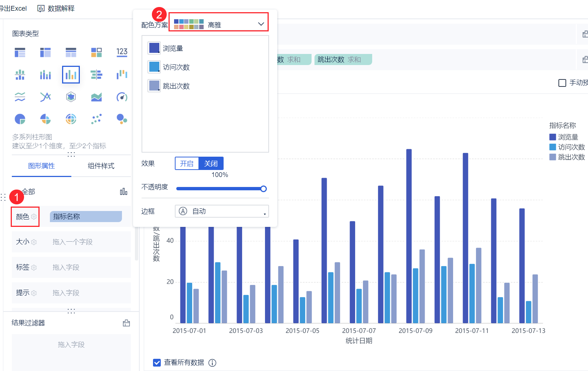Switch to the 组件样式 tab

click(x=101, y=166)
